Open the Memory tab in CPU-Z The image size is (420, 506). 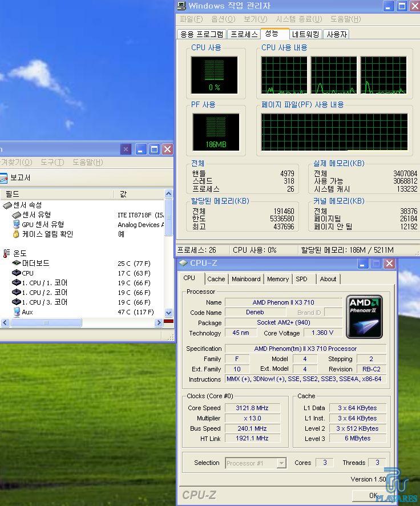(278, 279)
